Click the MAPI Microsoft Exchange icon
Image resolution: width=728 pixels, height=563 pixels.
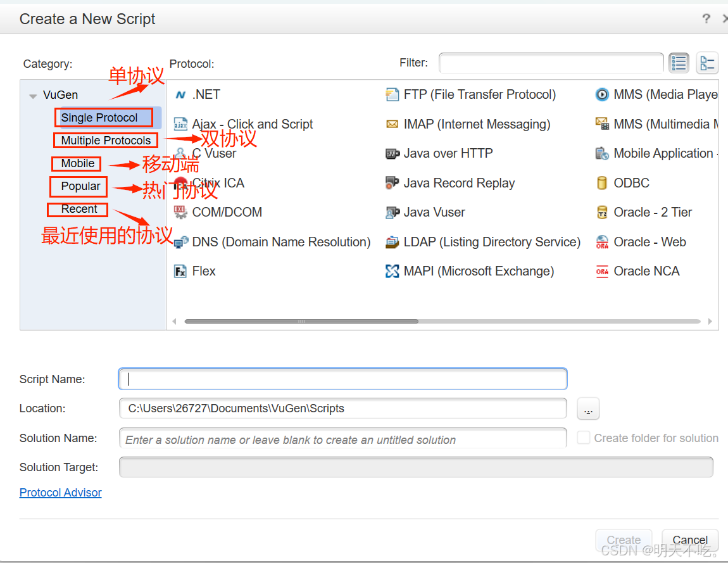point(392,271)
